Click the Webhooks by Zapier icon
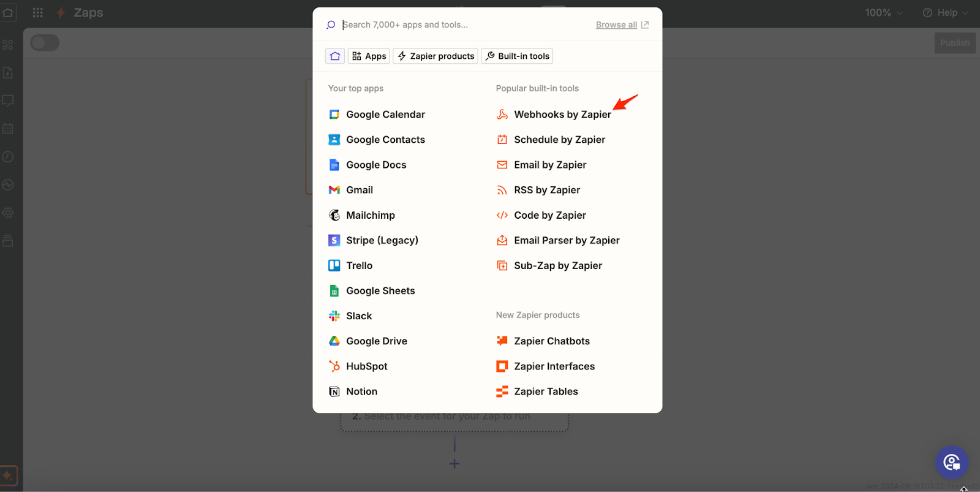Viewport: 980px width, 492px height. 502,115
